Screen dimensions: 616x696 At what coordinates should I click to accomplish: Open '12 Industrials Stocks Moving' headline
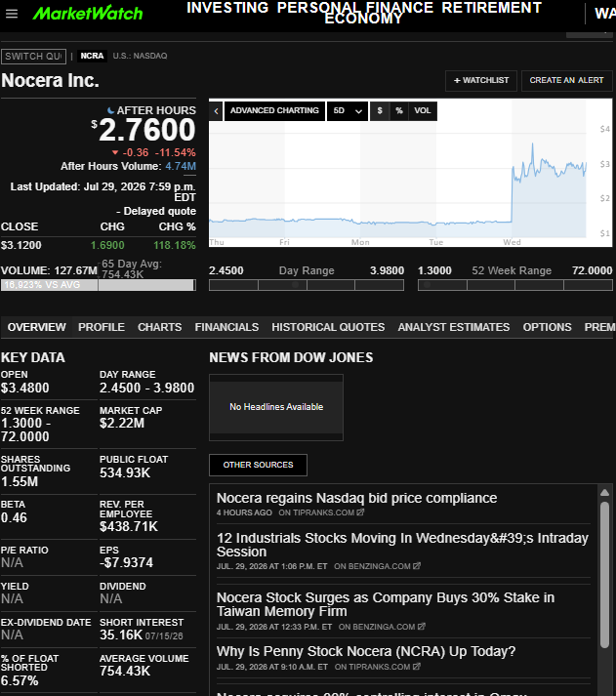tap(402, 545)
